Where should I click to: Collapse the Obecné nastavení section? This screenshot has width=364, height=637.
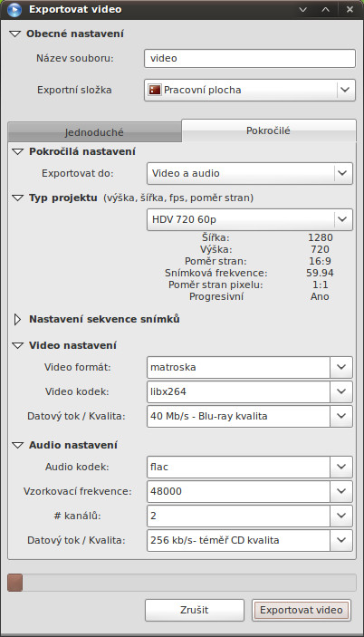point(15,34)
